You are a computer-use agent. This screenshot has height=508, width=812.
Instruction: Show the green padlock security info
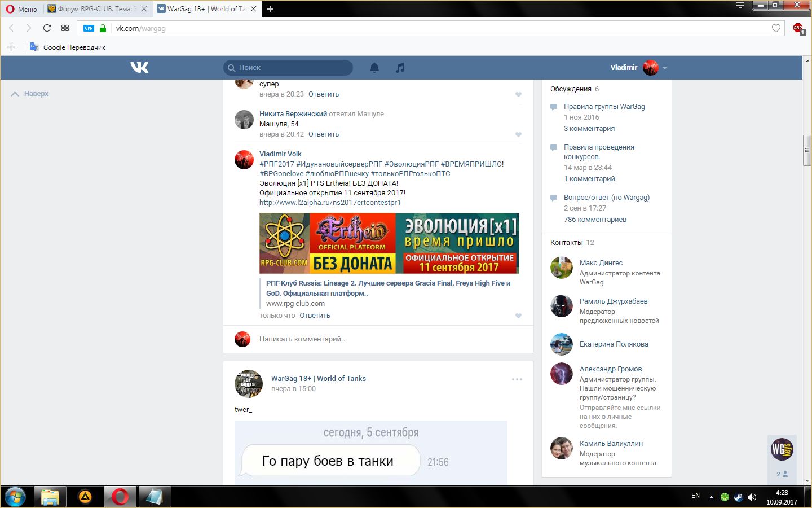tap(103, 28)
